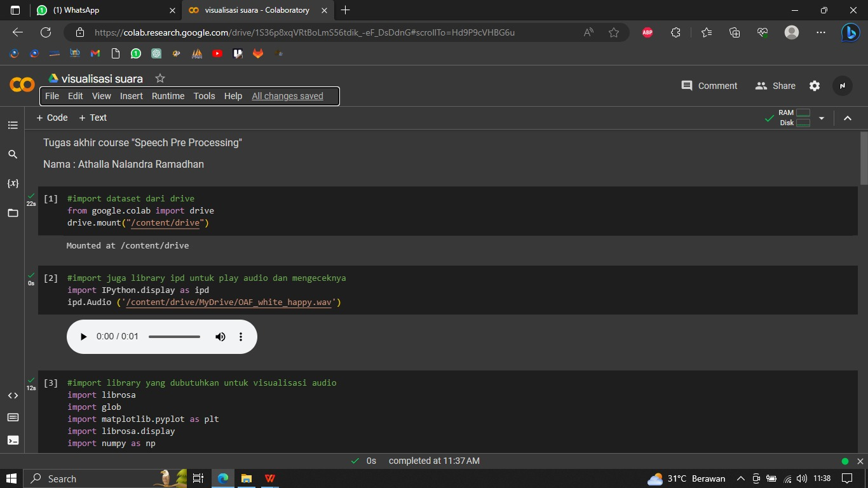Open notebook settings gear icon
Viewport: 868px width, 488px height.
[815, 86]
